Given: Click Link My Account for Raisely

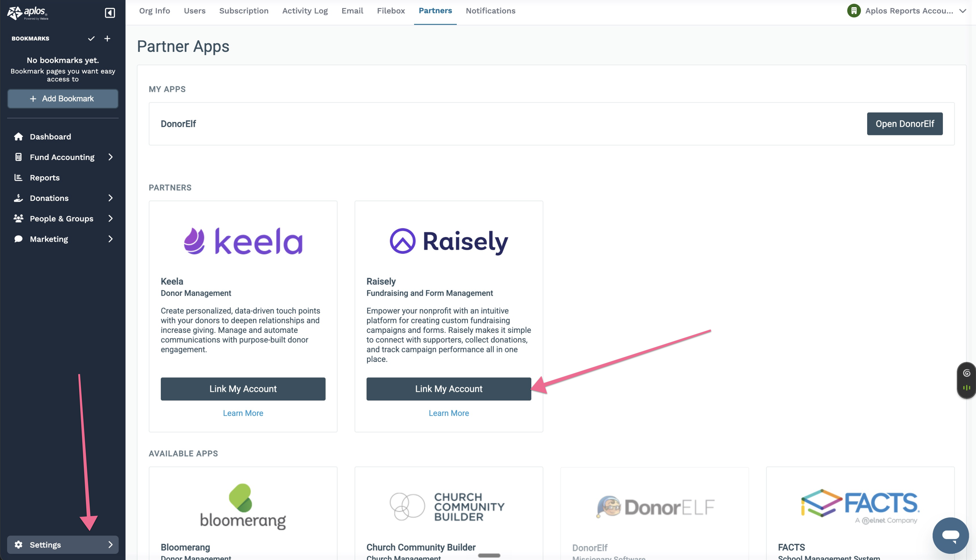Looking at the screenshot, I should (x=449, y=389).
